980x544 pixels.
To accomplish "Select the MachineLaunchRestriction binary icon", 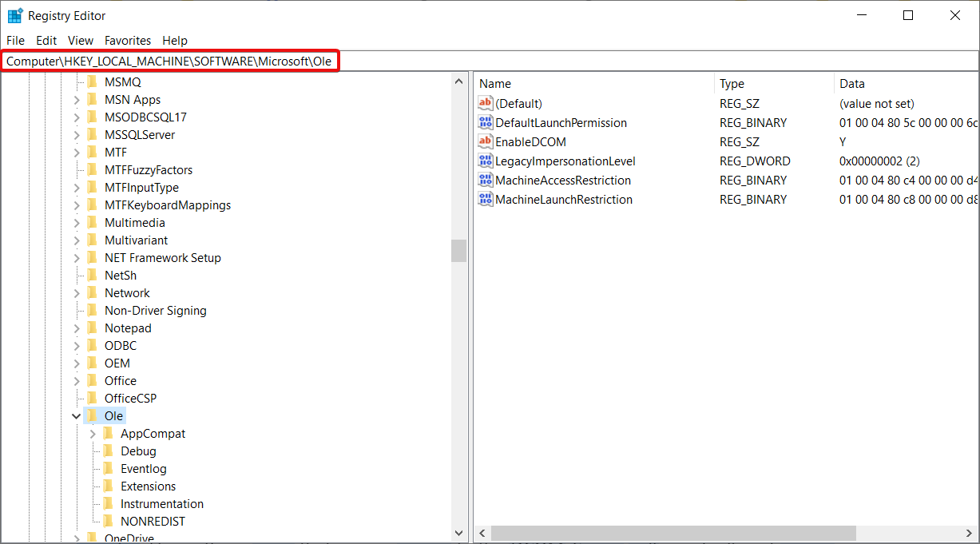I will pos(485,199).
